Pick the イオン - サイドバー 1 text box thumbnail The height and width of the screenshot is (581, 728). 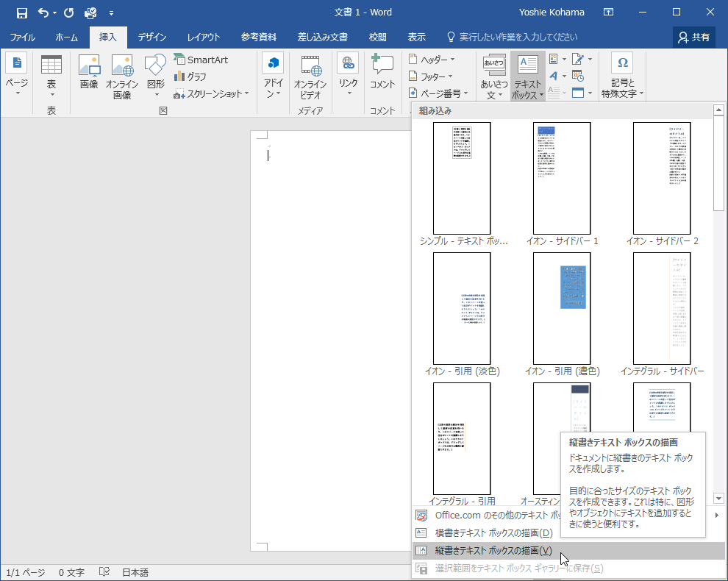[561, 179]
